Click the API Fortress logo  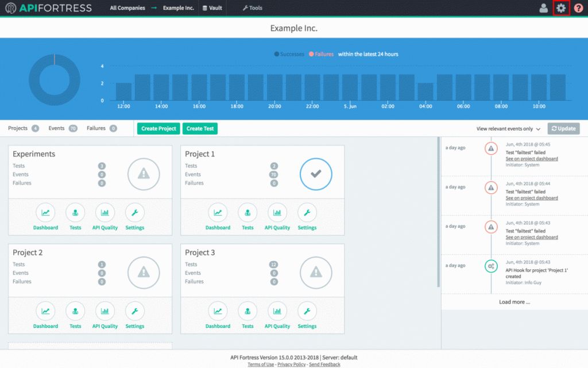[x=48, y=8]
